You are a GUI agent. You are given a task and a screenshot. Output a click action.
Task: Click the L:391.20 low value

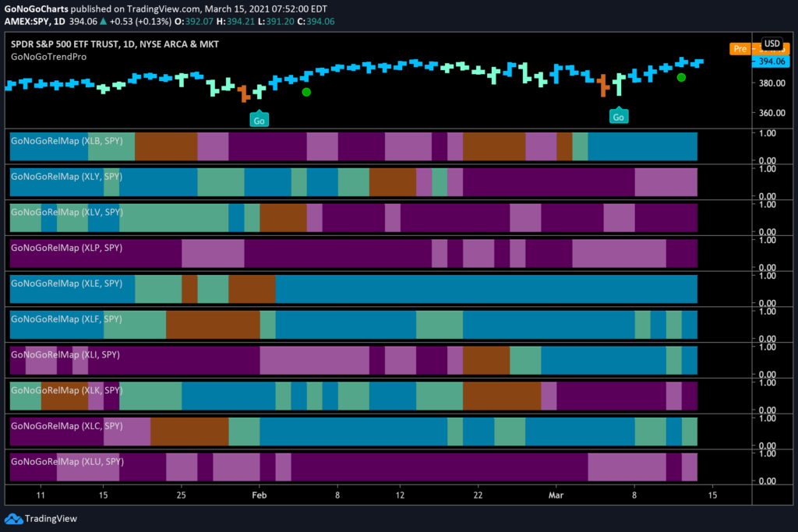tap(277, 21)
